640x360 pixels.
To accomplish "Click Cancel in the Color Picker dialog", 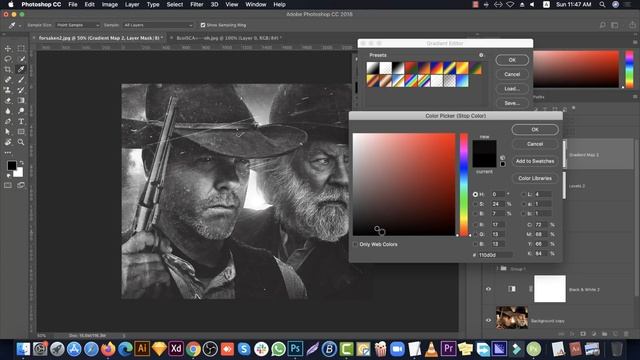I will (x=535, y=144).
